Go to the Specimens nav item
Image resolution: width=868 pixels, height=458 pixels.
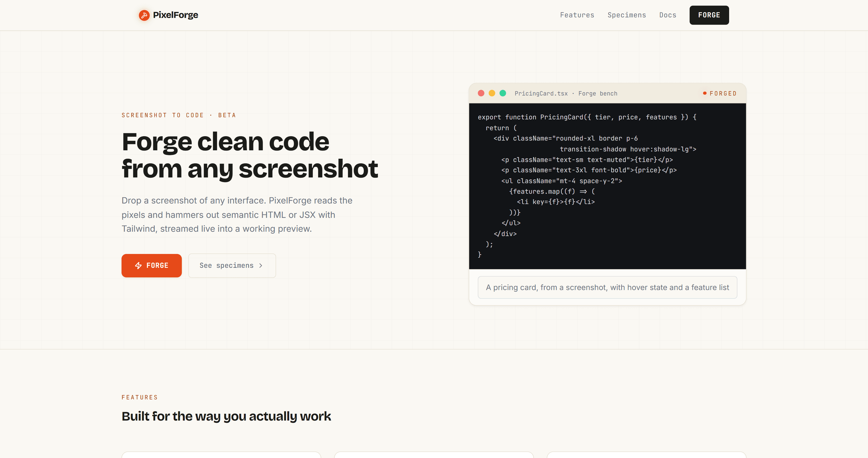tap(627, 15)
